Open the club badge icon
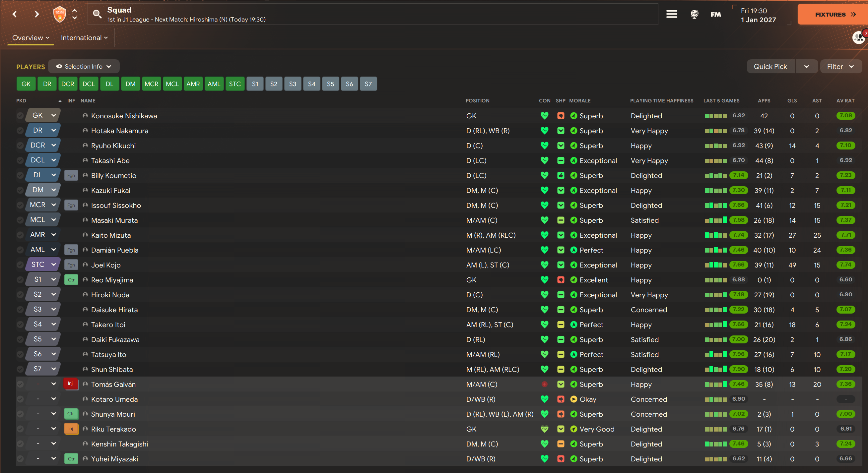868x473 pixels. coord(60,14)
